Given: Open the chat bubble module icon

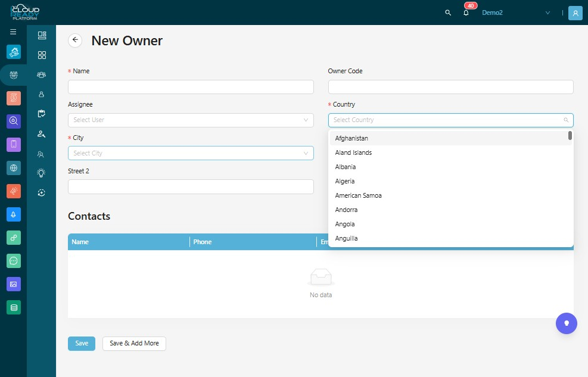Looking at the screenshot, I should [x=14, y=261].
